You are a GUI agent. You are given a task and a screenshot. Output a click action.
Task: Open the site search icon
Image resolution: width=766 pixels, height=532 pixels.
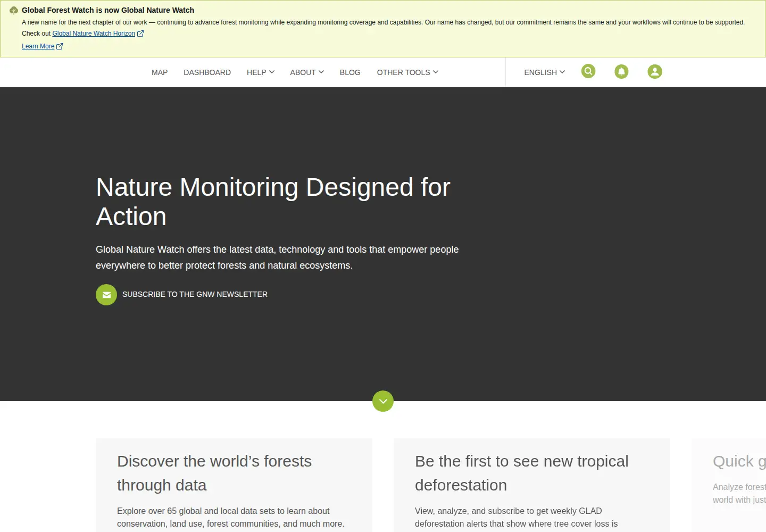point(588,71)
